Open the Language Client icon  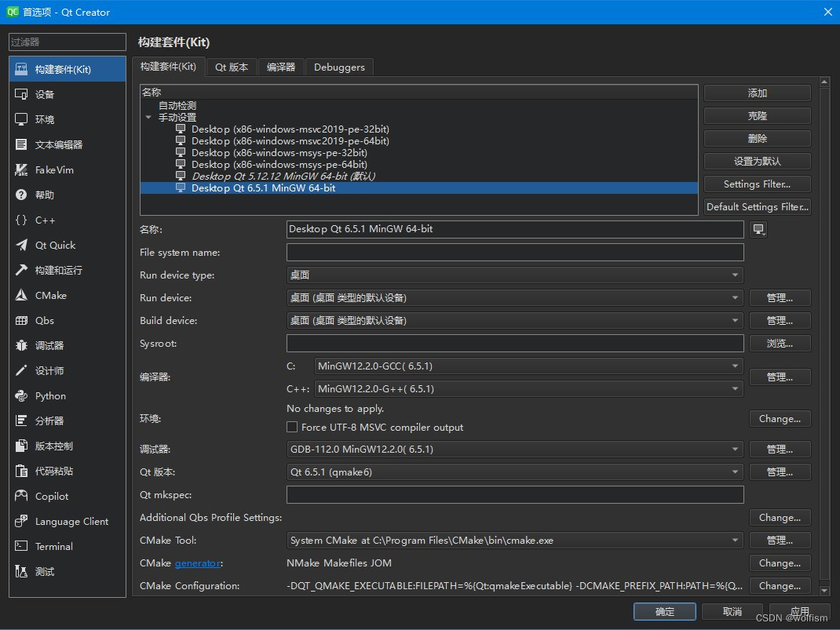click(x=21, y=522)
